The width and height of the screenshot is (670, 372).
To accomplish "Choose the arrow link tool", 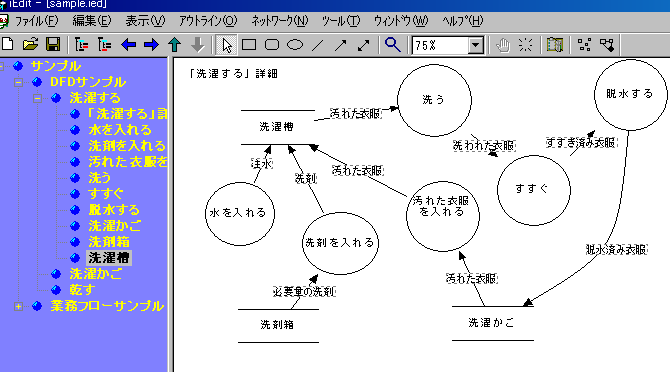I will [341, 45].
